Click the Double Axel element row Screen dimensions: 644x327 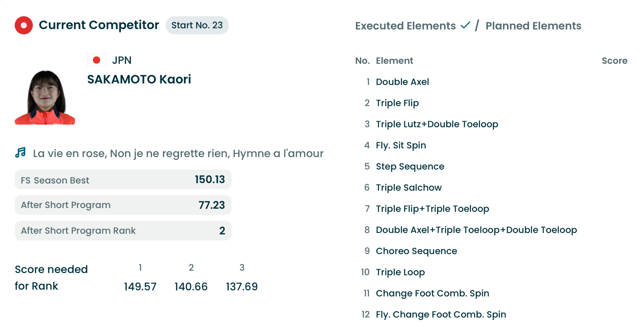[x=402, y=82]
